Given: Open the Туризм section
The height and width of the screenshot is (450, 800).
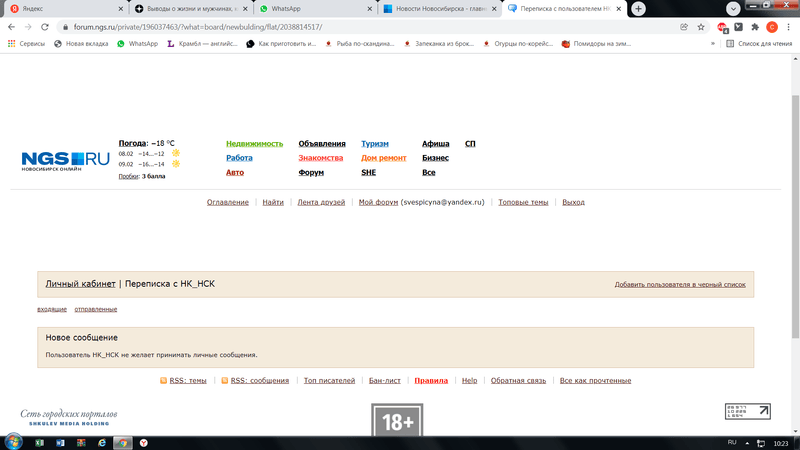Looking at the screenshot, I should tap(375, 144).
